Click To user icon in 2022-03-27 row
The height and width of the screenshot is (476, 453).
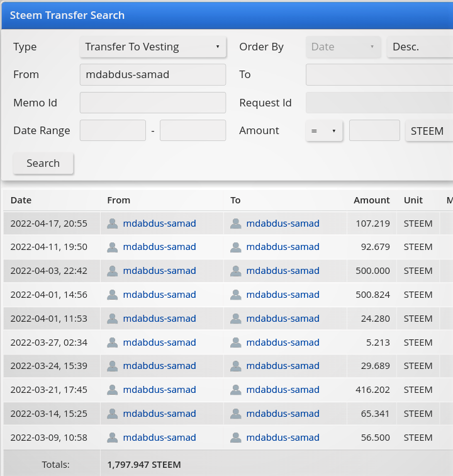236,343
